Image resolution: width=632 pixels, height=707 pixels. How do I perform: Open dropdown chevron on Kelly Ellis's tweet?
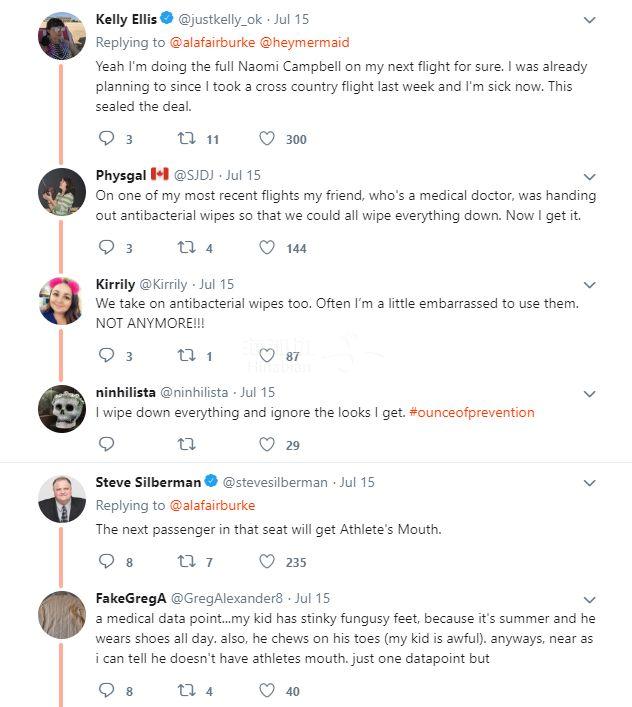589,20
